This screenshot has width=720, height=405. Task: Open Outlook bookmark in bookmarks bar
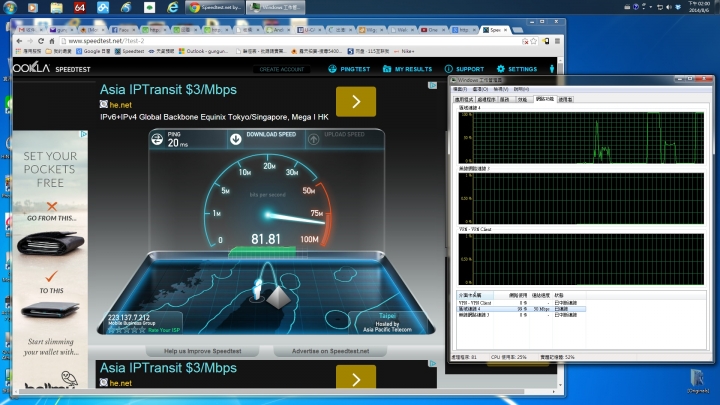tap(203, 51)
